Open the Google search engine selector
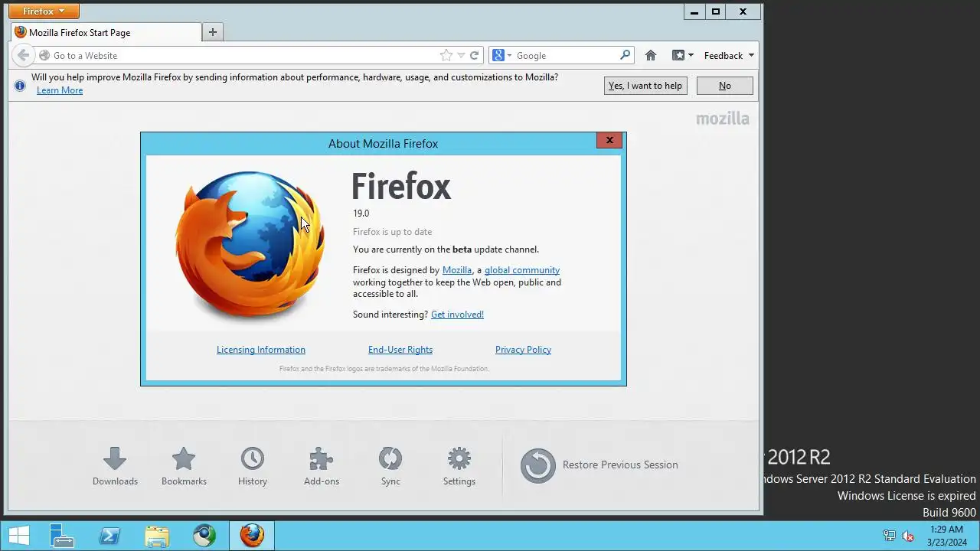This screenshot has width=980, height=551. [502, 55]
